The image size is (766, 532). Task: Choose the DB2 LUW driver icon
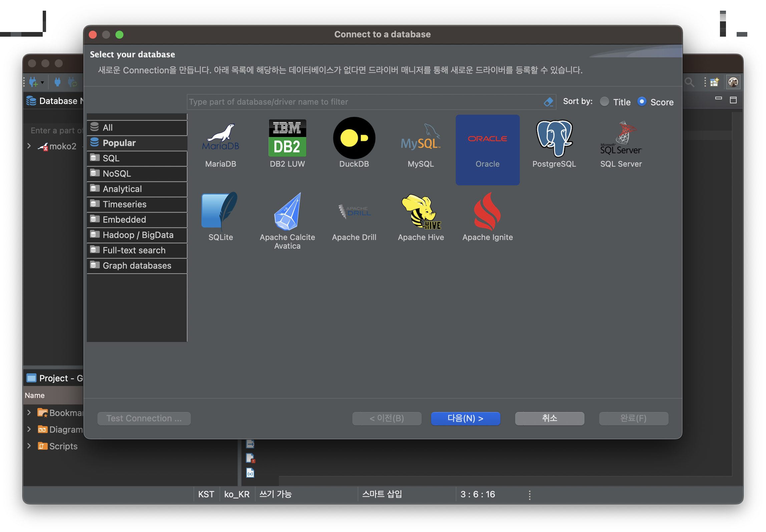click(x=287, y=139)
